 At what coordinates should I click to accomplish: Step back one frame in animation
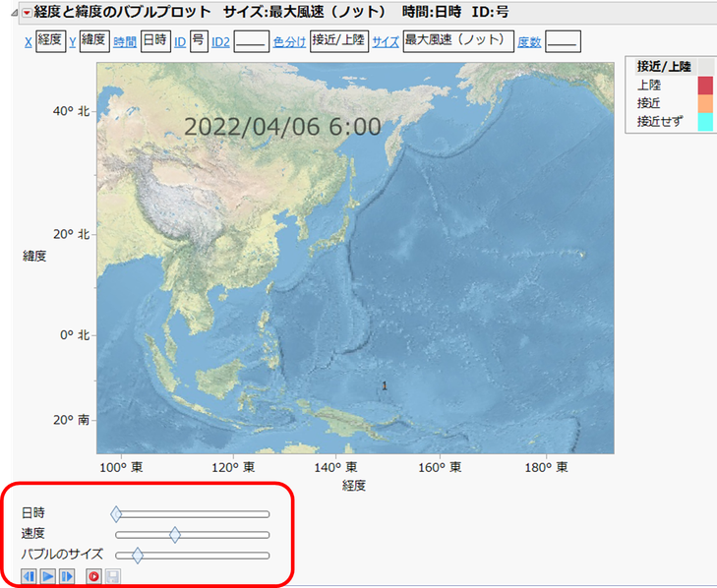pyautogui.click(x=29, y=576)
